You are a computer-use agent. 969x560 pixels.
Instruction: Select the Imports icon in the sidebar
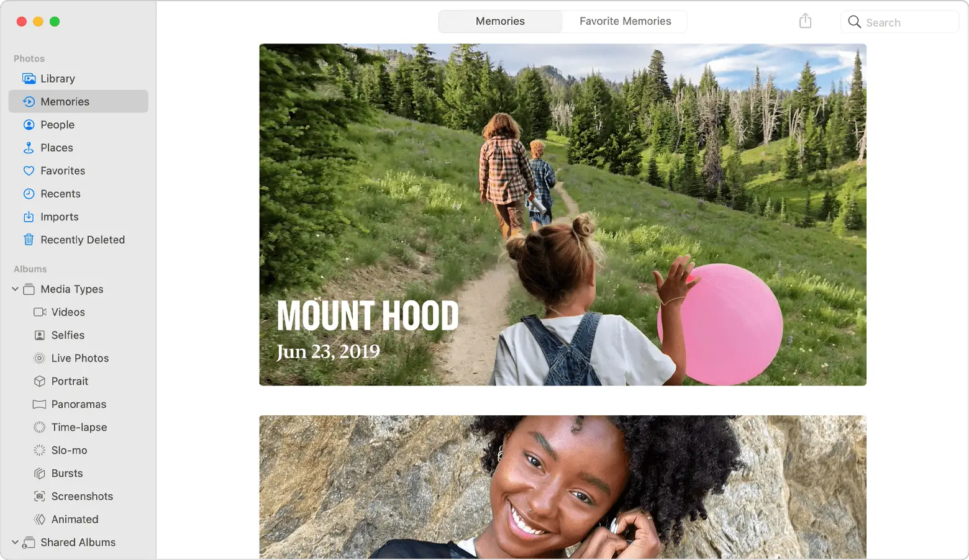pyautogui.click(x=29, y=217)
